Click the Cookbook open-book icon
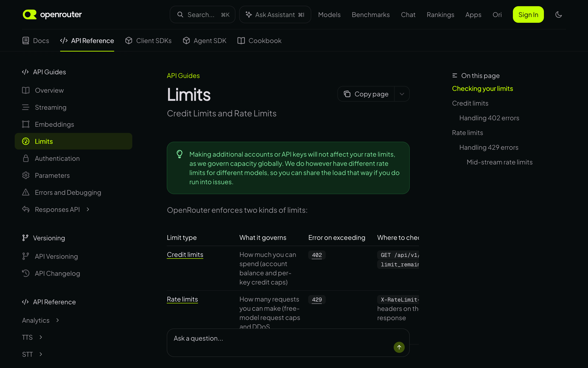Screen dimensions: 588x368 pos(241,41)
